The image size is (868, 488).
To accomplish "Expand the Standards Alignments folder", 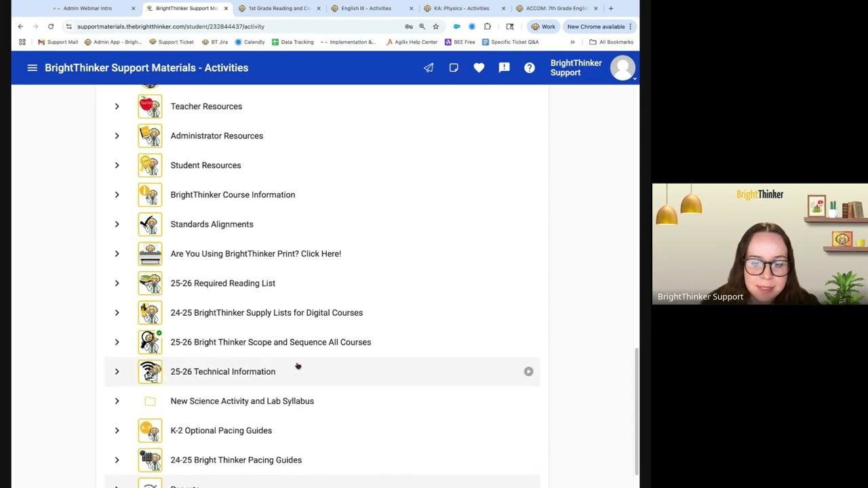I will click(x=117, y=224).
